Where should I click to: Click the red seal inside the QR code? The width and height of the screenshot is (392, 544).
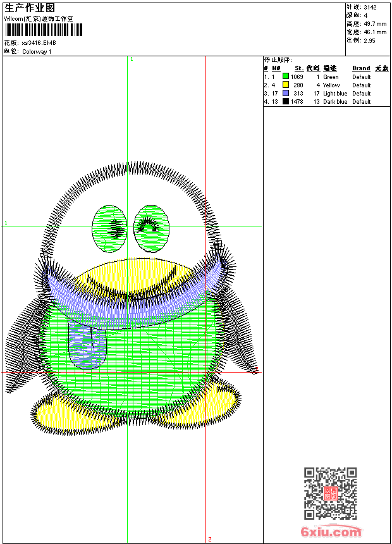(330, 493)
